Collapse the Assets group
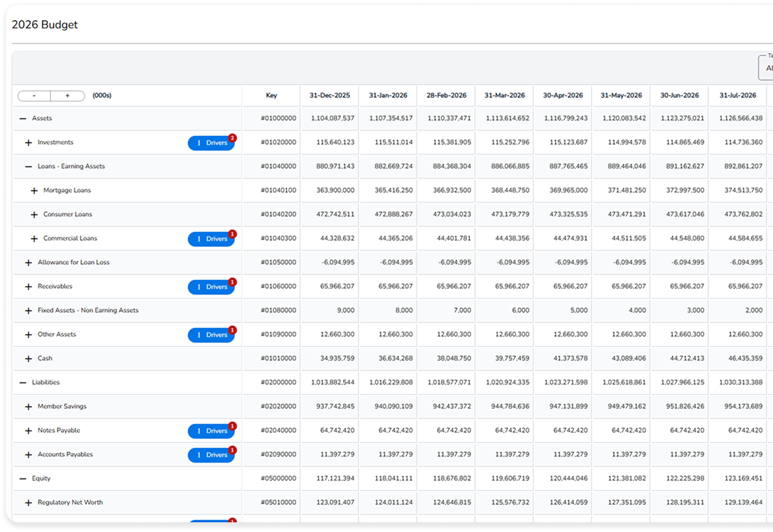773x532 pixels. click(23, 119)
